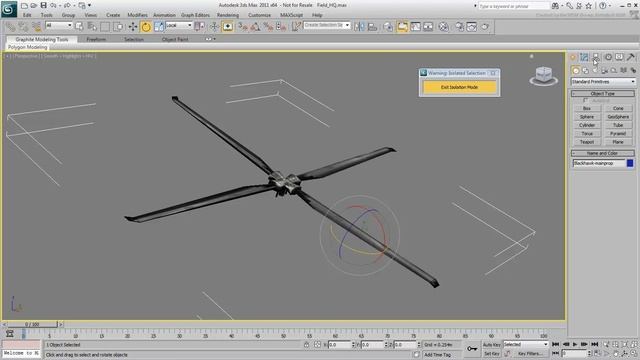Click the Exit Isolation Mode button
The height and width of the screenshot is (360, 640).
(x=460, y=87)
